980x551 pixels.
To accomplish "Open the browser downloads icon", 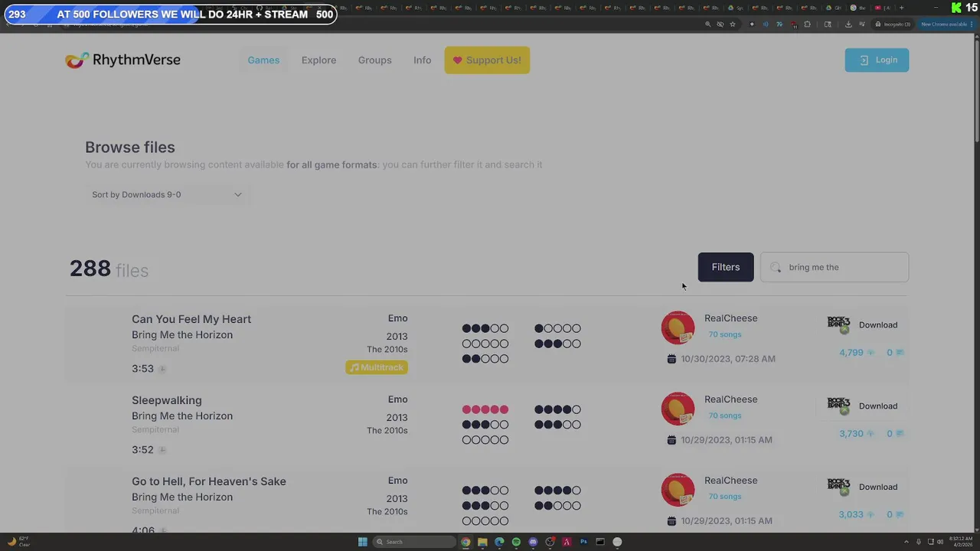I will coord(848,24).
